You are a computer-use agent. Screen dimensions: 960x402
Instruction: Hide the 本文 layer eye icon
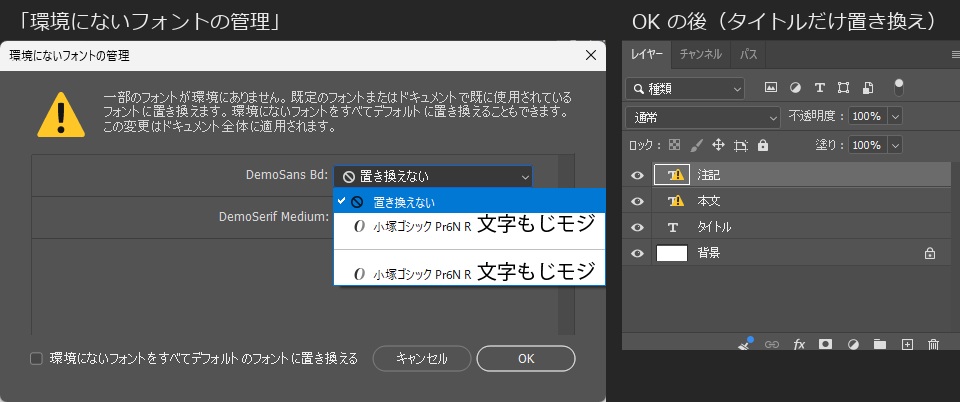click(x=637, y=201)
